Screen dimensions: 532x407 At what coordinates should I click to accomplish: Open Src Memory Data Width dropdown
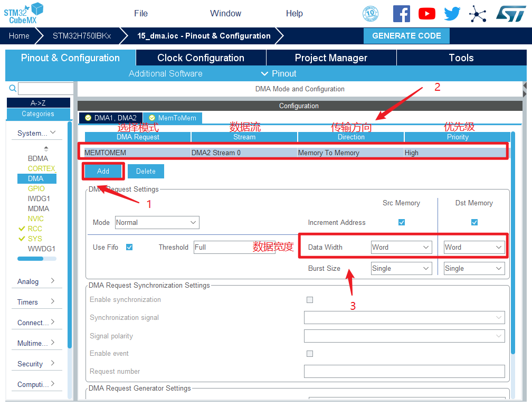[401, 247]
